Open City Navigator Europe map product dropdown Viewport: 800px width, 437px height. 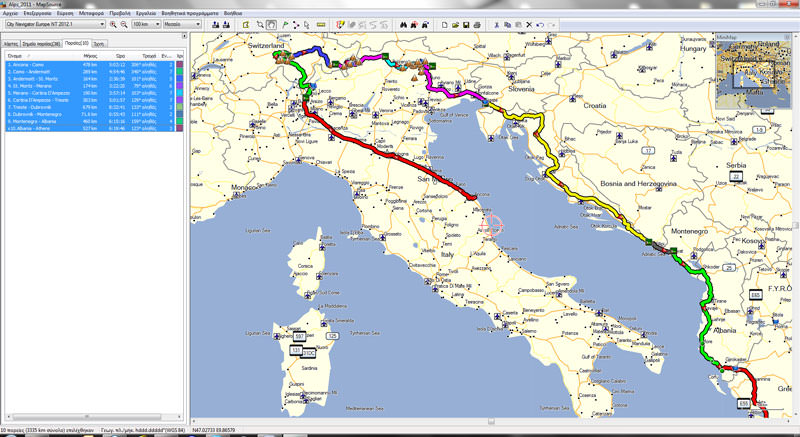click(x=54, y=23)
